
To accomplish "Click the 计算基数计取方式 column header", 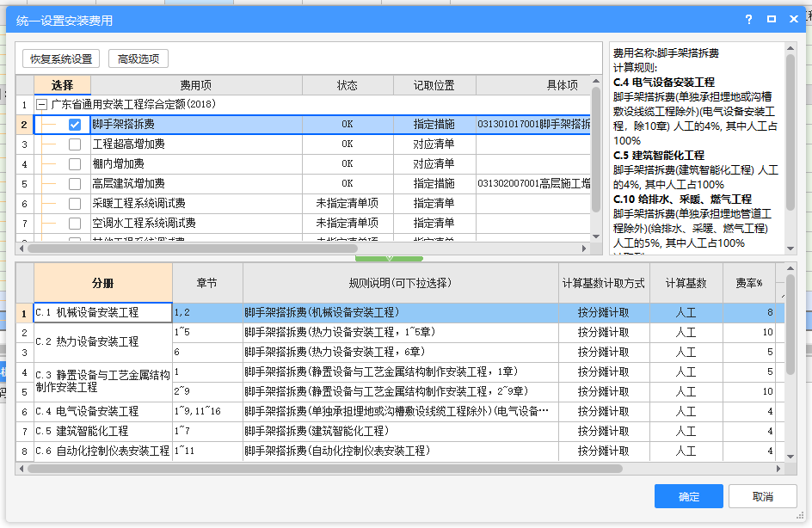I will click(604, 283).
